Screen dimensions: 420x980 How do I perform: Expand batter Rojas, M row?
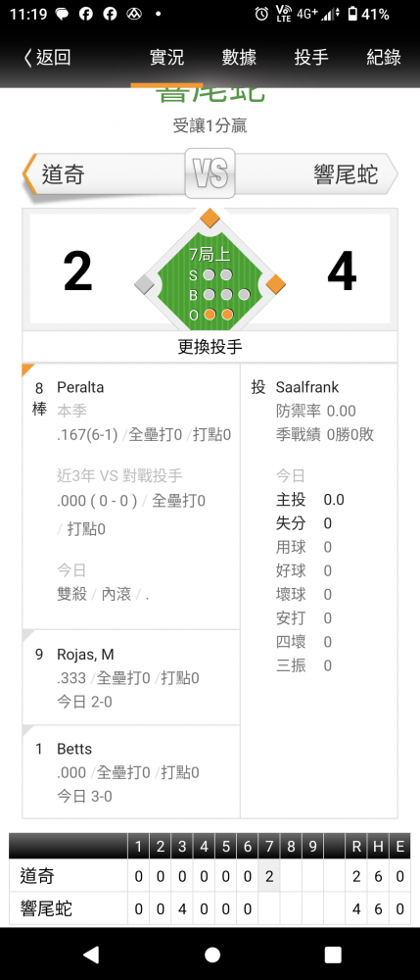131,677
